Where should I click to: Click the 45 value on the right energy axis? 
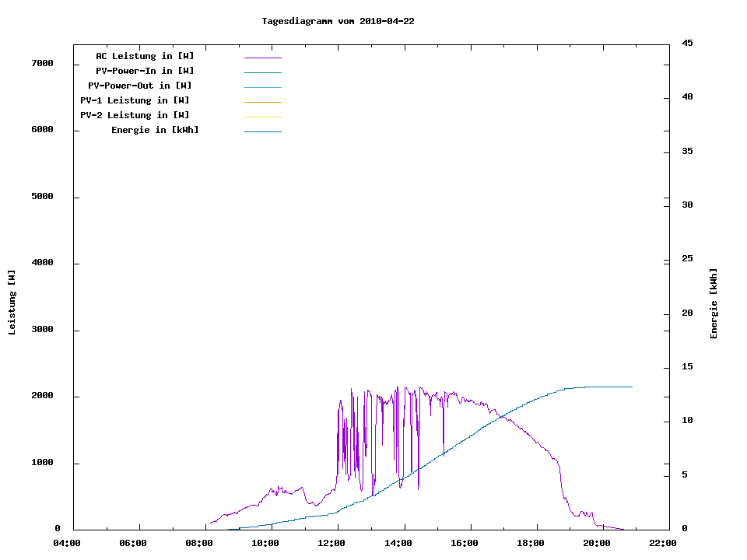point(687,43)
